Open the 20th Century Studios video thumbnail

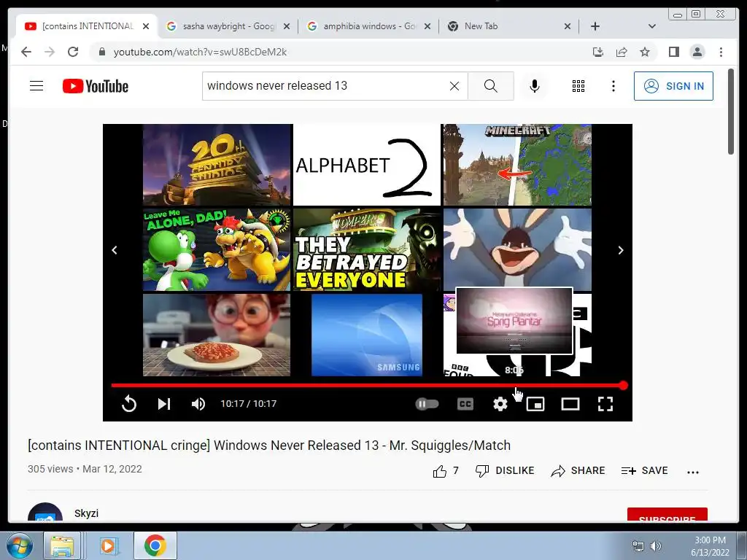[x=217, y=165]
